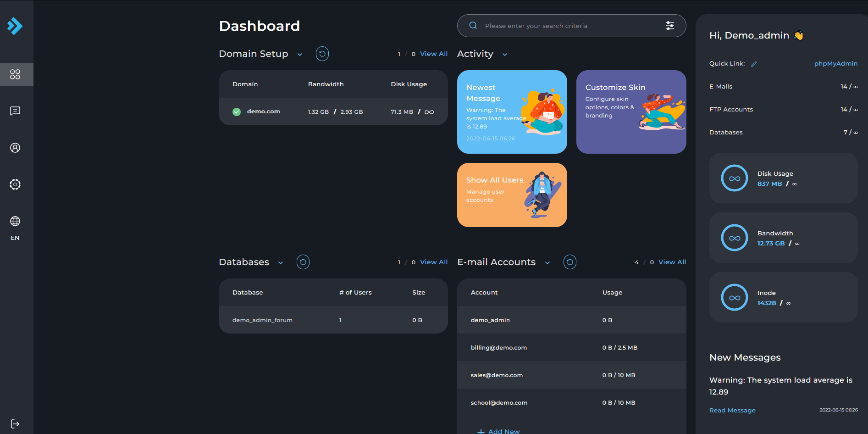
Task: Open the messages icon in sidebar
Action: coord(15,111)
